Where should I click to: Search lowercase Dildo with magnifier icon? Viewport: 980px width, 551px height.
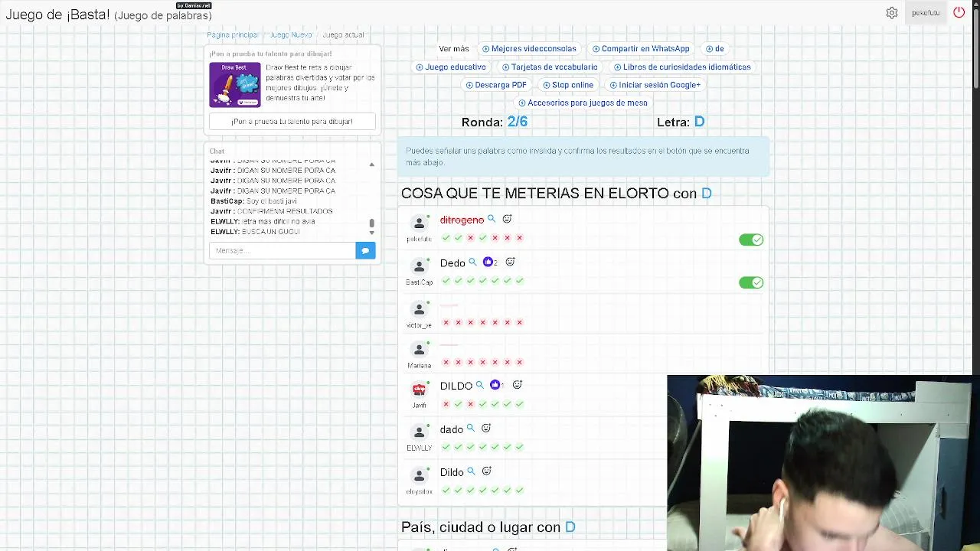(x=471, y=471)
